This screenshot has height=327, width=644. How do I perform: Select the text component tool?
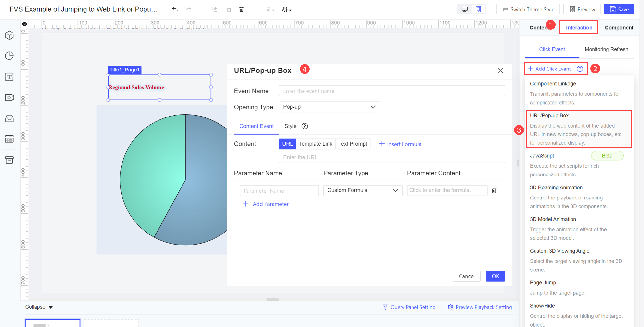[x=9, y=77]
